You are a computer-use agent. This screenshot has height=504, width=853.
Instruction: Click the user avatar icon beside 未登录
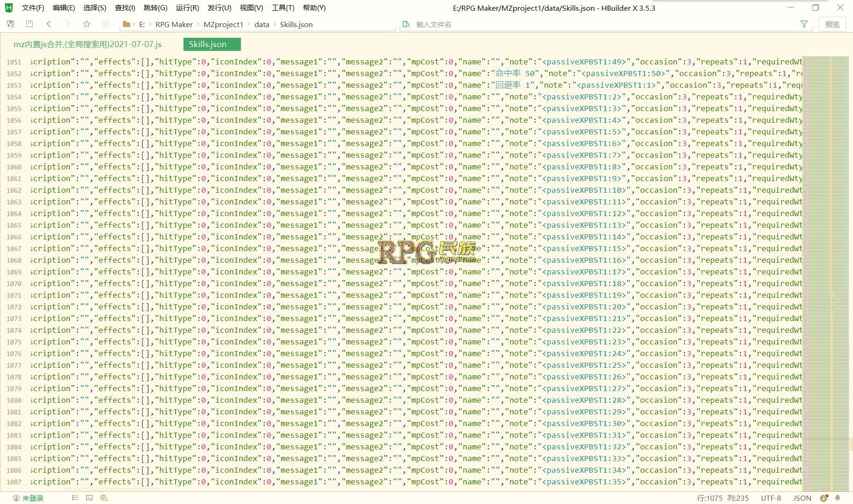16,498
